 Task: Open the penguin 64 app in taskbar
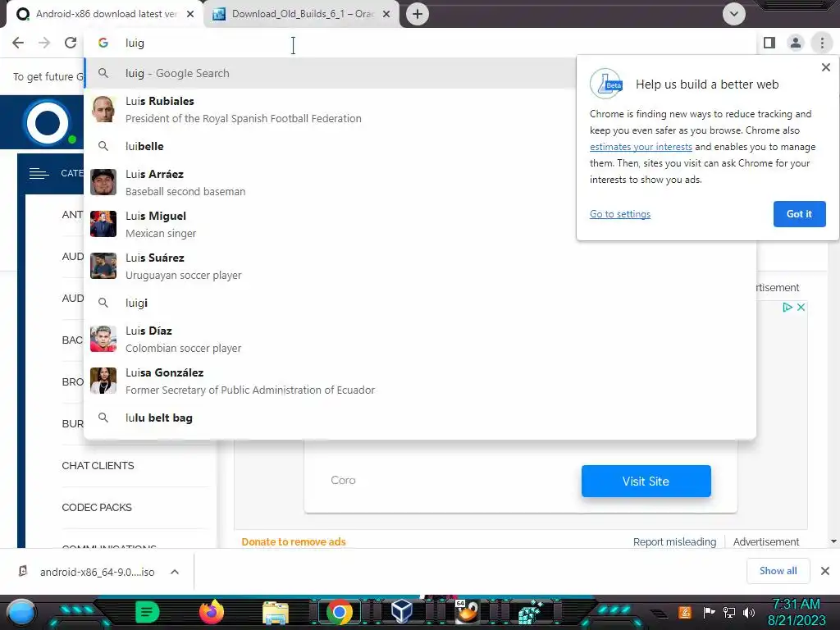(x=467, y=612)
